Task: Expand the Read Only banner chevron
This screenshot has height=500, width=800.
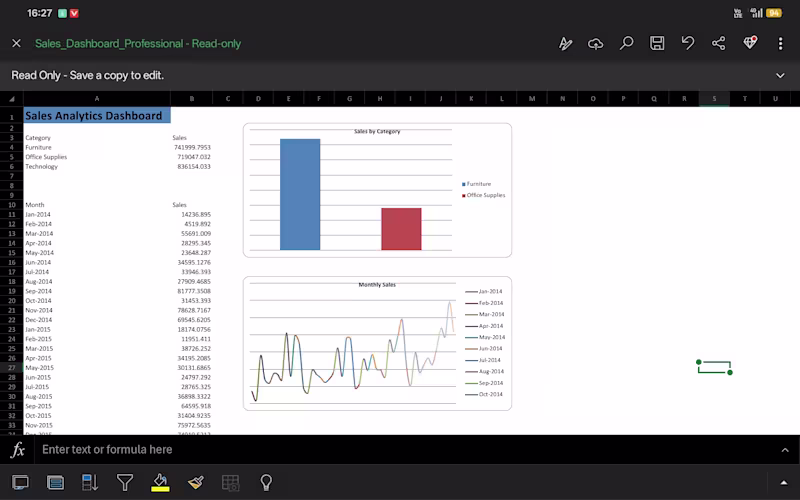Action: pyautogui.click(x=780, y=76)
